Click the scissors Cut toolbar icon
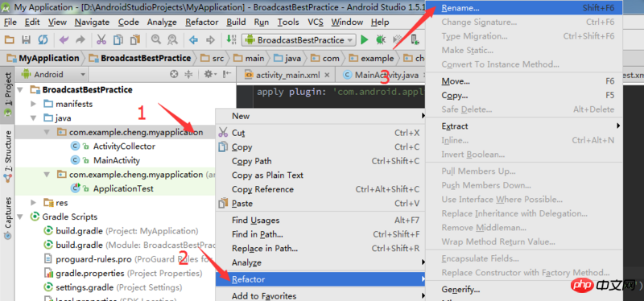 (x=101, y=39)
